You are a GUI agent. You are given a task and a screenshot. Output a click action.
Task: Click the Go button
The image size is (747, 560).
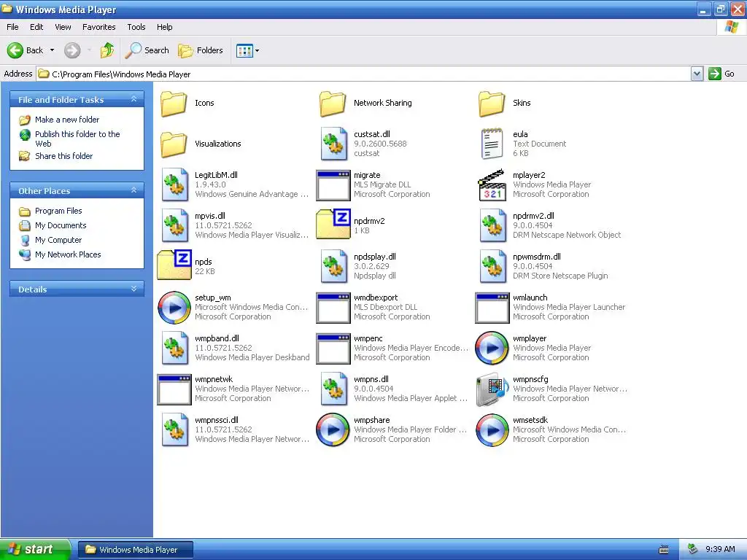coord(722,74)
